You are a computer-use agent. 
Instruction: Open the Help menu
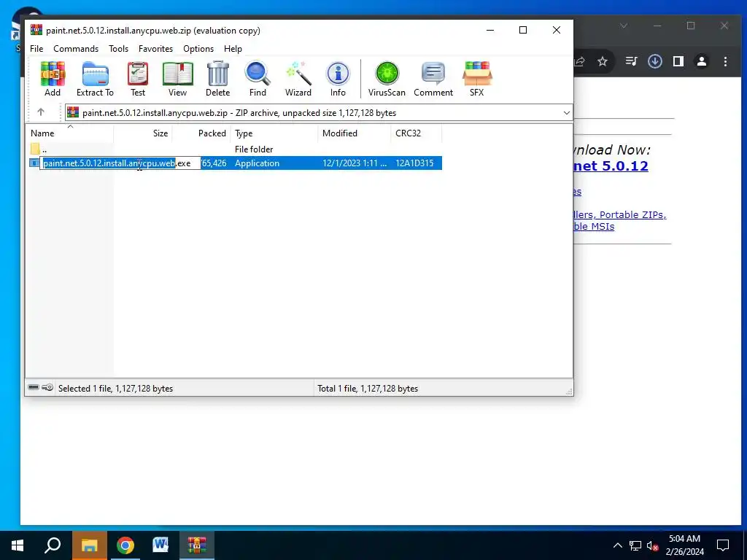point(233,49)
